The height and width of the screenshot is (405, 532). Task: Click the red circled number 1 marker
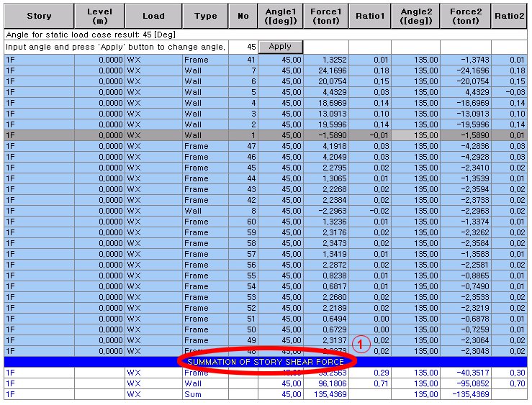[x=362, y=344]
